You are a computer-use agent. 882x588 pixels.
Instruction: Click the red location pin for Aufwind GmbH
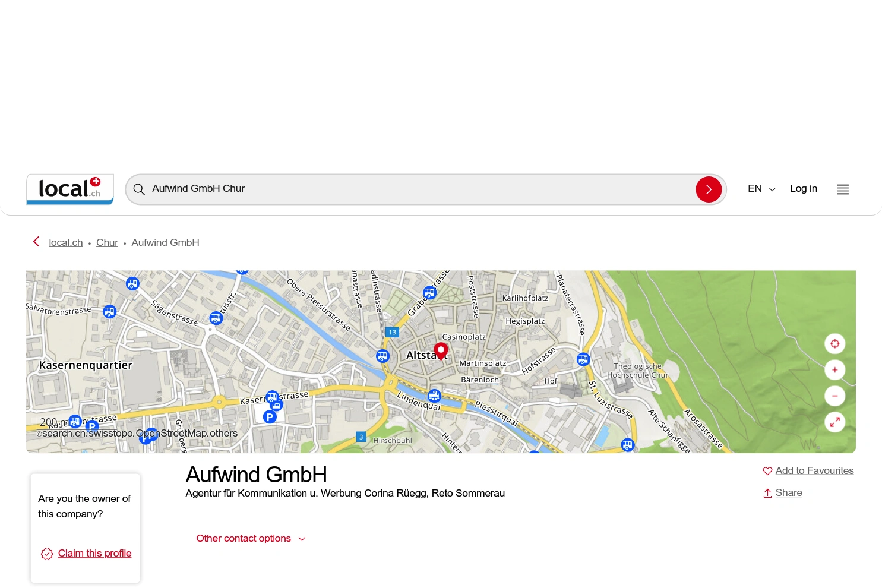(440, 350)
